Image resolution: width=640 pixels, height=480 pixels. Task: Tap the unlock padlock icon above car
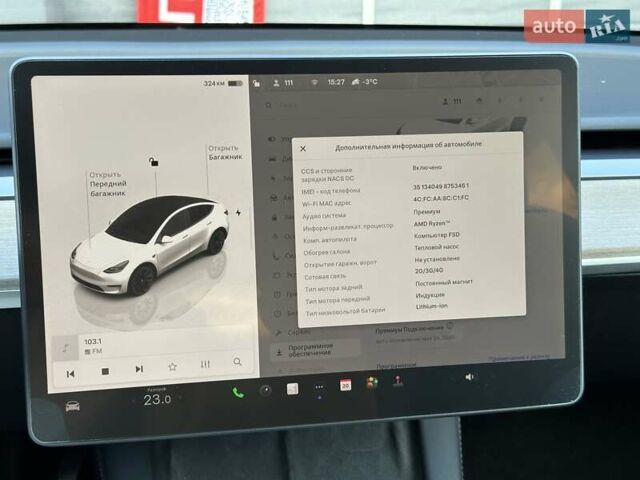tap(153, 162)
